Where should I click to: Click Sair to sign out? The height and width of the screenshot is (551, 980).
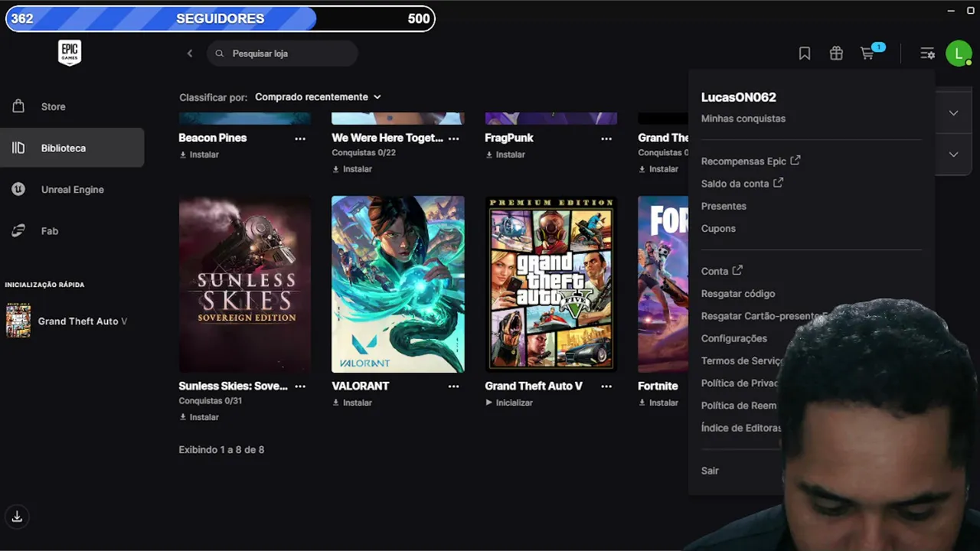(x=710, y=471)
